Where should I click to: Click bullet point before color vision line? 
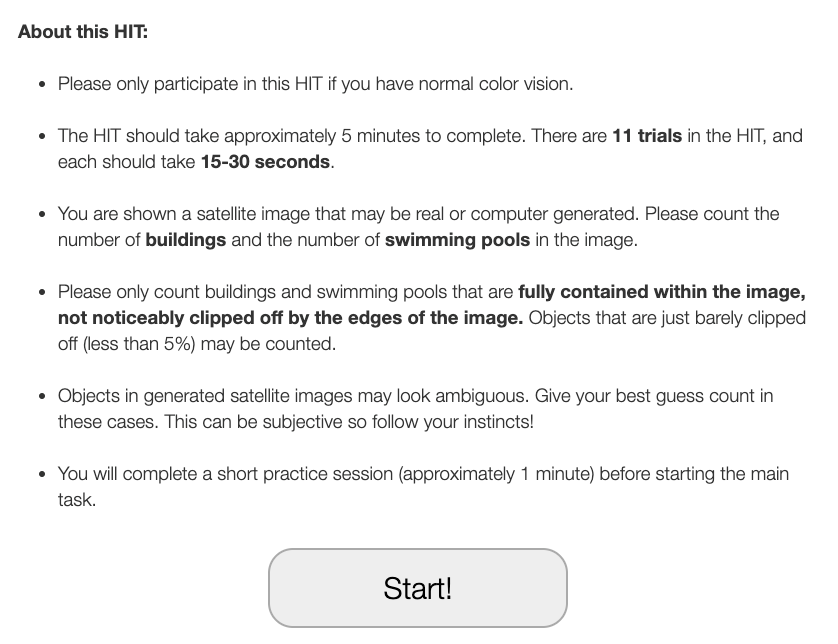(x=41, y=85)
